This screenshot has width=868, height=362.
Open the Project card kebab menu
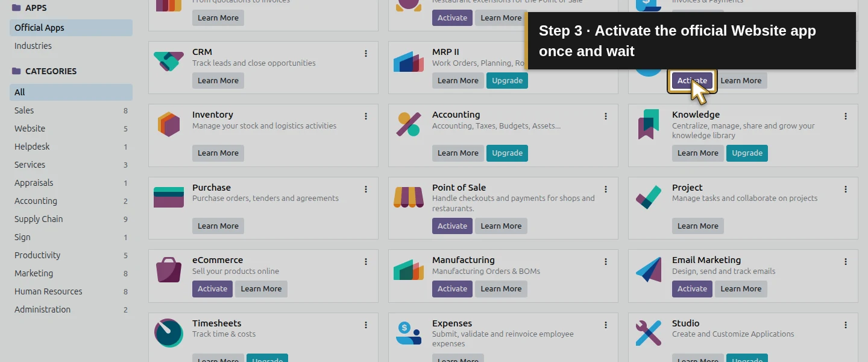(846, 189)
